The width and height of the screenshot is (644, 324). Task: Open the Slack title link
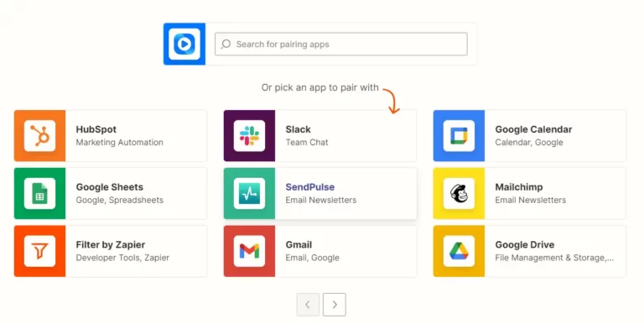tap(299, 129)
